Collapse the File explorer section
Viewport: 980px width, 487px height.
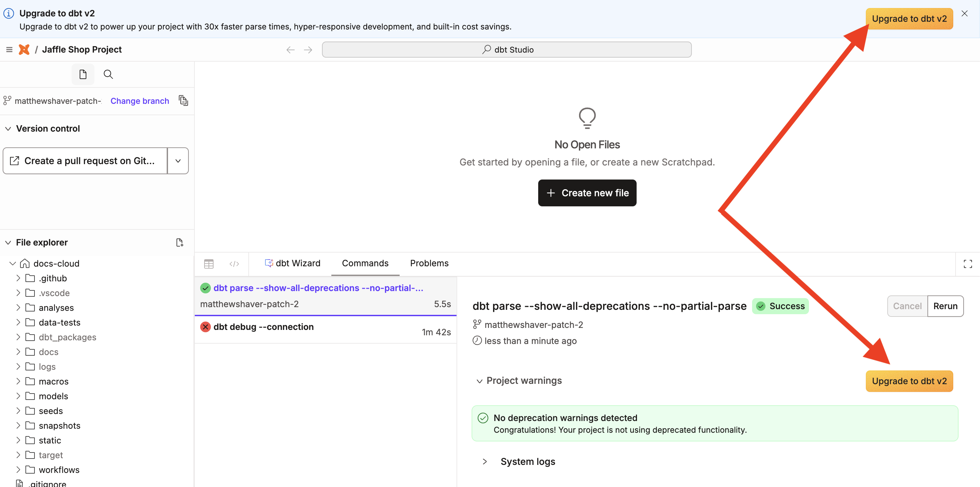coord(8,242)
